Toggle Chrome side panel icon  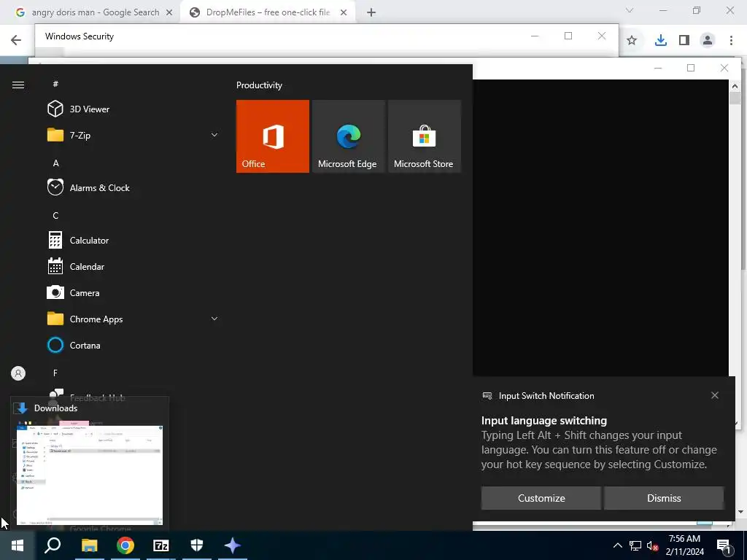point(684,41)
